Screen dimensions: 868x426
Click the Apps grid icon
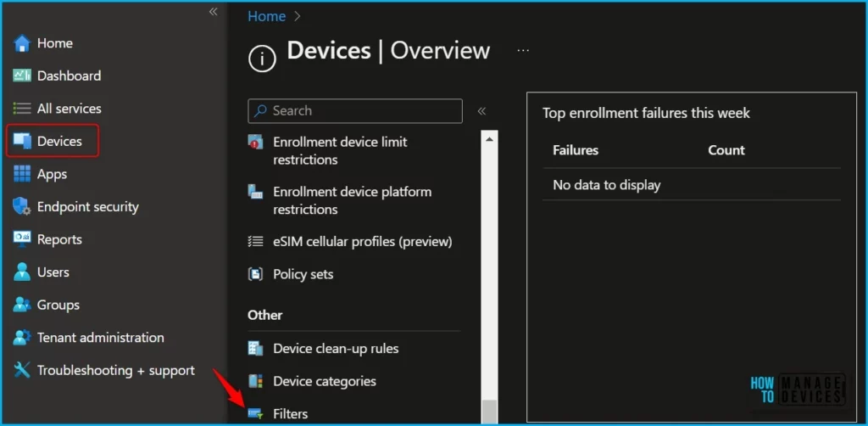21,174
